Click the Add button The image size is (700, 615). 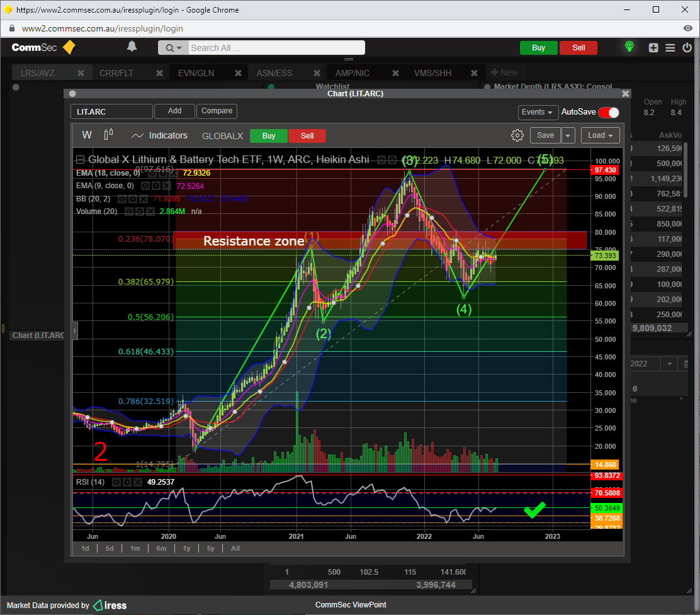pyautogui.click(x=174, y=111)
